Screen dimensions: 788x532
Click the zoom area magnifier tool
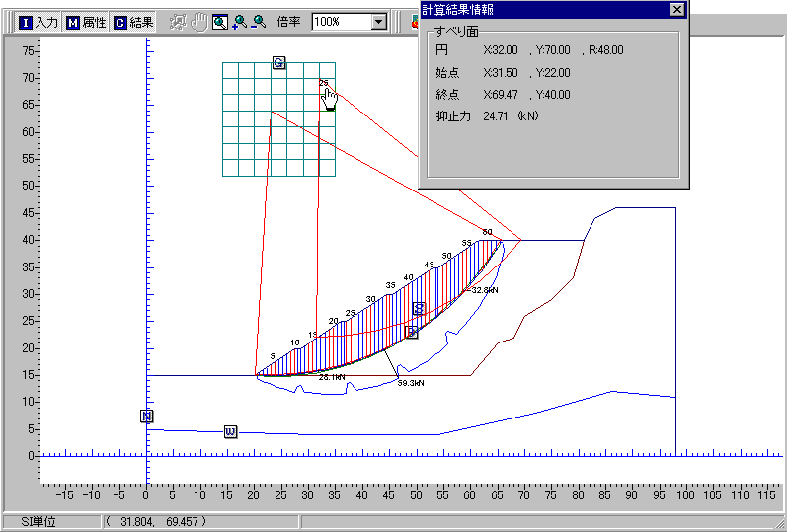coord(220,22)
